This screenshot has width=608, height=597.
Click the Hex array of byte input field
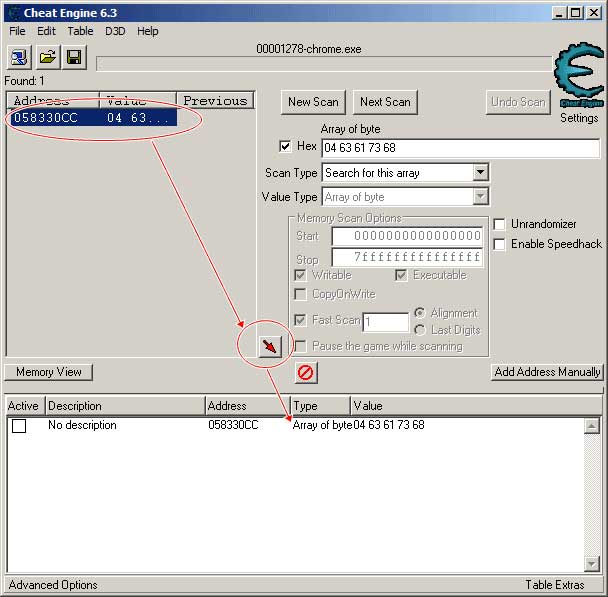(461, 148)
